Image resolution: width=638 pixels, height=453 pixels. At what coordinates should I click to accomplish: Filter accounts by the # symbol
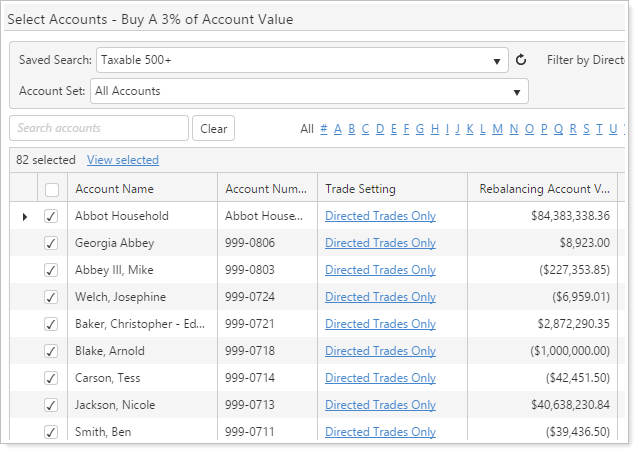tap(324, 128)
